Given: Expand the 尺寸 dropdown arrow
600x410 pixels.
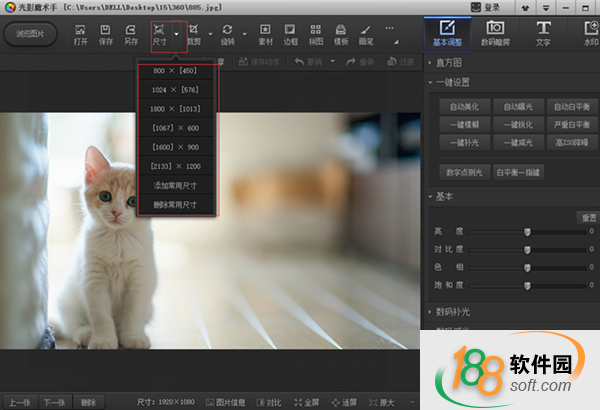Looking at the screenshot, I should 176,34.
